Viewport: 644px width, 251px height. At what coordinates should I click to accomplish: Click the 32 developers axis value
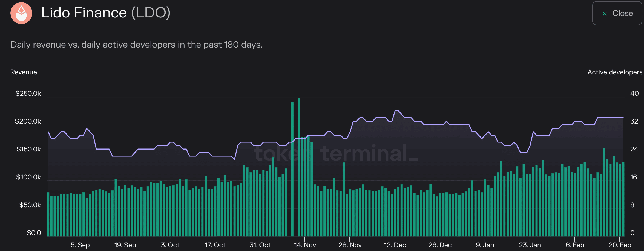pyautogui.click(x=634, y=121)
